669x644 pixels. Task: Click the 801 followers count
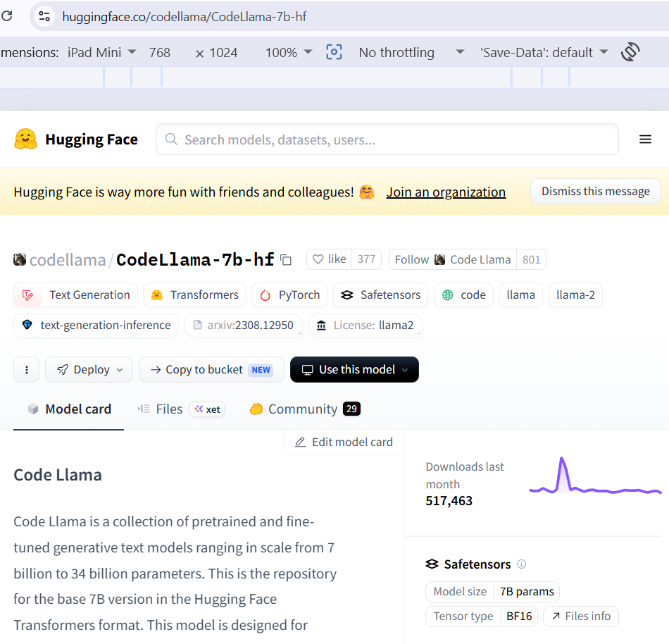(531, 259)
